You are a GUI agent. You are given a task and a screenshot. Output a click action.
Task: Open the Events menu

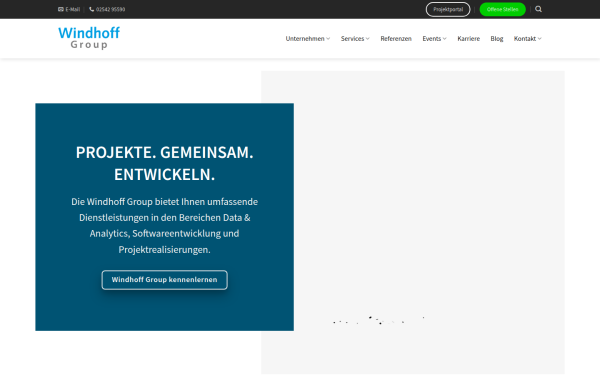click(x=434, y=39)
